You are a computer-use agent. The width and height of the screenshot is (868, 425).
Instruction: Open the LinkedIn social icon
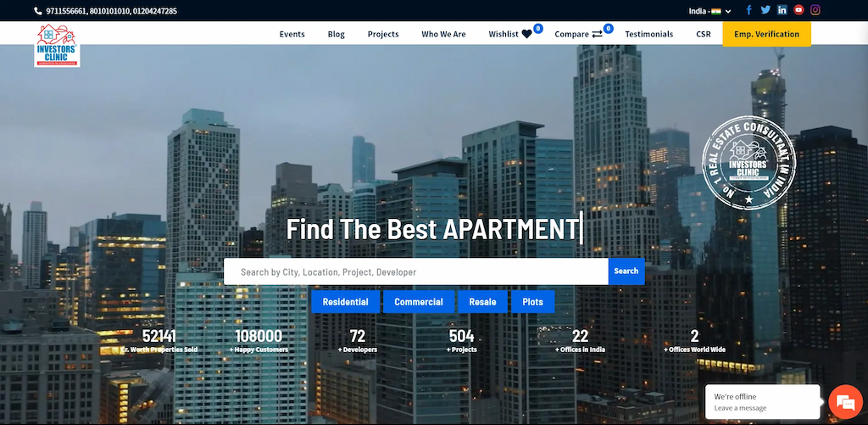(x=782, y=10)
